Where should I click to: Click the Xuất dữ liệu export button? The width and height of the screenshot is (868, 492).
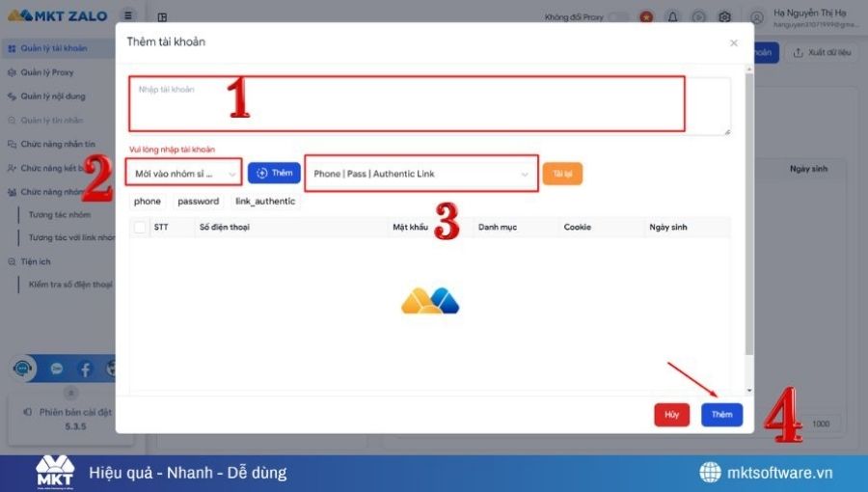pyautogui.click(x=822, y=52)
